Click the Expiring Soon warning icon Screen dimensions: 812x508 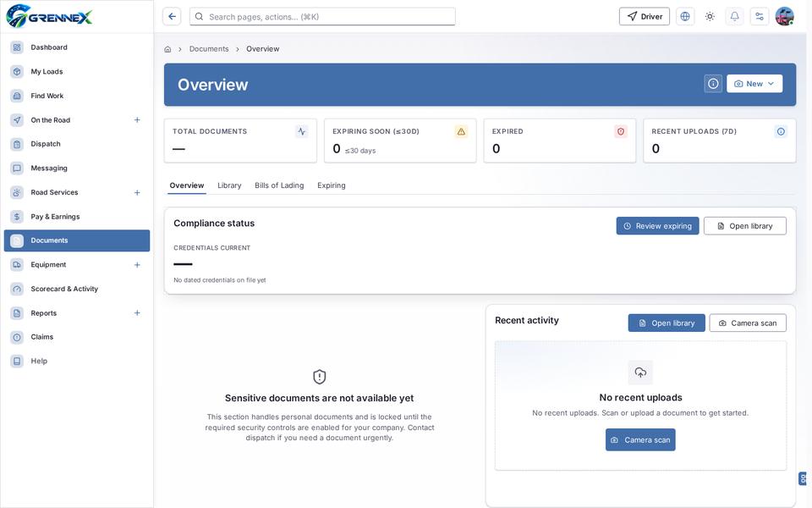[461, 132]
